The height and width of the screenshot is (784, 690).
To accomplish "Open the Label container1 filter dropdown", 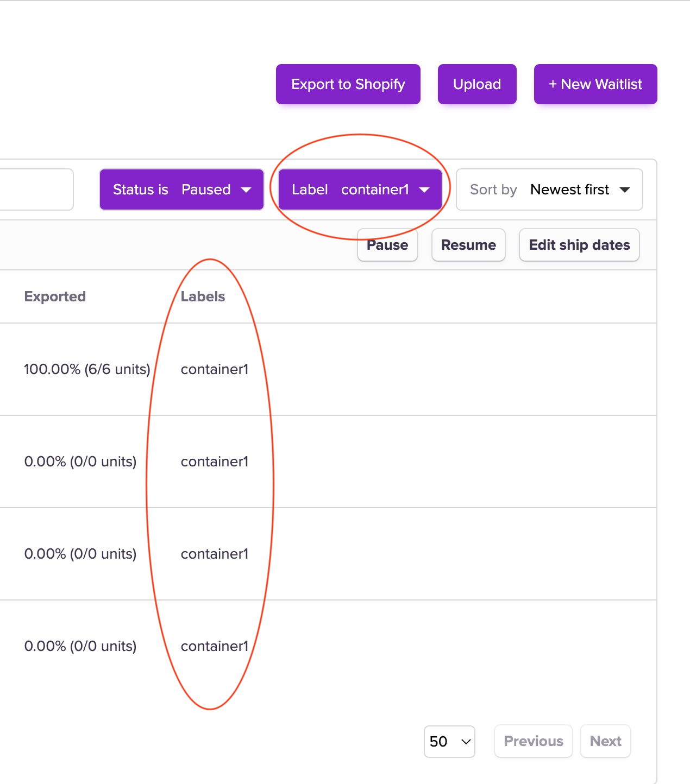I will pyautogui.click(x=360, y=189).
